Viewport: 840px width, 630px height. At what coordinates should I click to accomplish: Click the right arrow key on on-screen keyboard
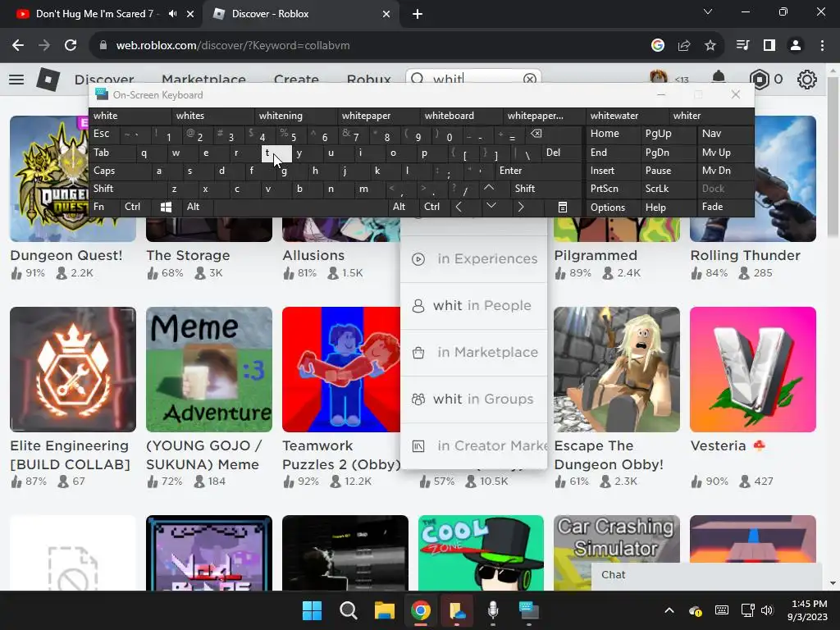[520, 207]
